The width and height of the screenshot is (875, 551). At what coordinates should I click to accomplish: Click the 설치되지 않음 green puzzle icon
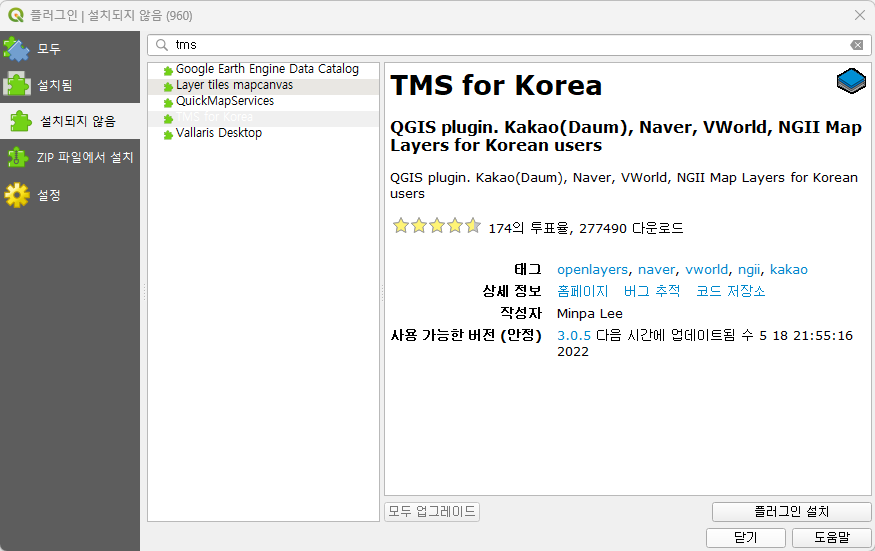point(21,121)
